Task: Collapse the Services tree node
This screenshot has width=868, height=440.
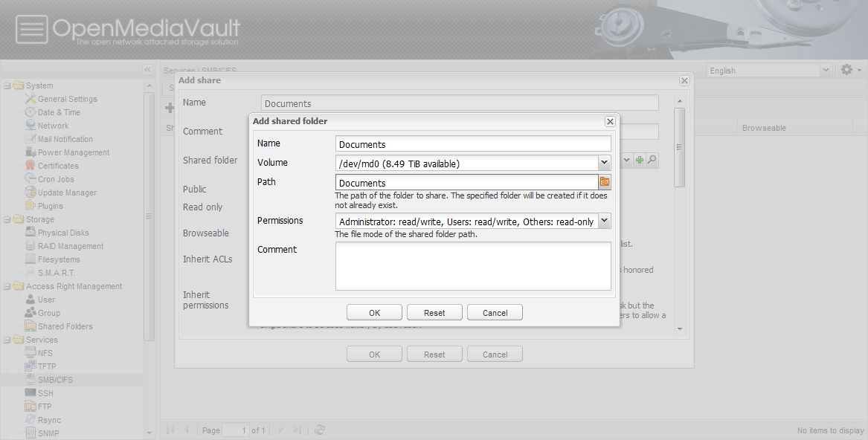Action: pyautogui.click(x=7, y=340)
